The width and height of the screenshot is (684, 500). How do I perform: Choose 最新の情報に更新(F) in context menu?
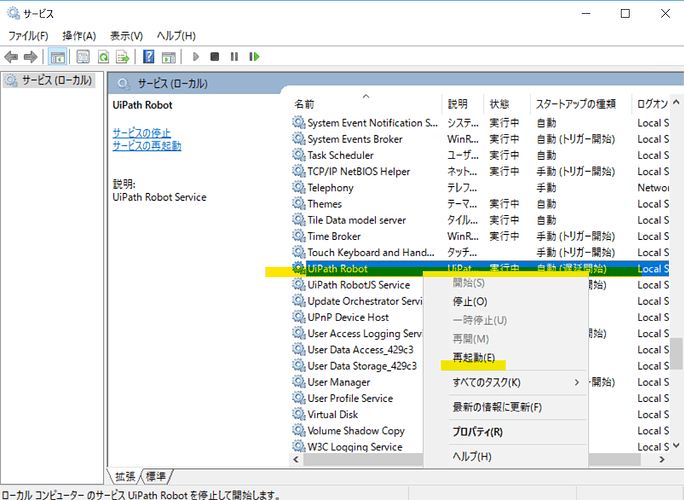coord(505,407)
